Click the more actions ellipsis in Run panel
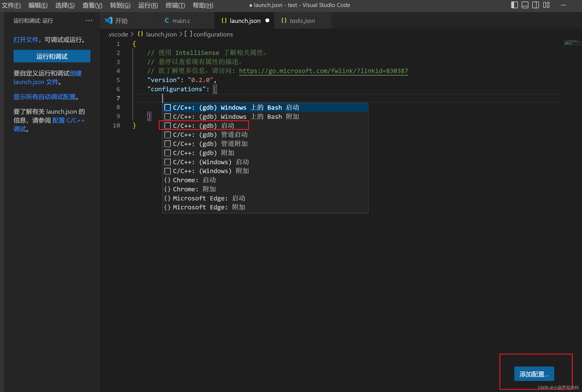 point(89,21)
